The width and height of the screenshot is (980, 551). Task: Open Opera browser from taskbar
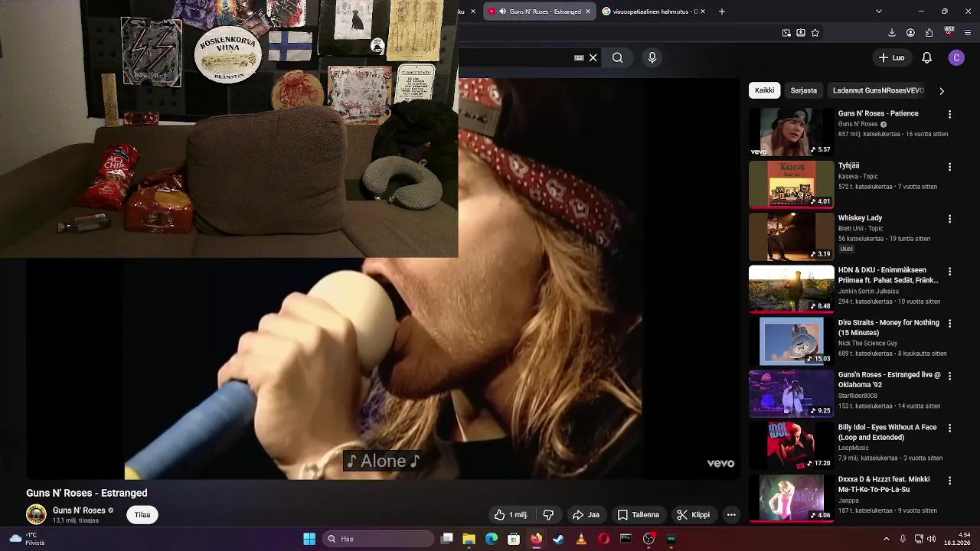603,539
